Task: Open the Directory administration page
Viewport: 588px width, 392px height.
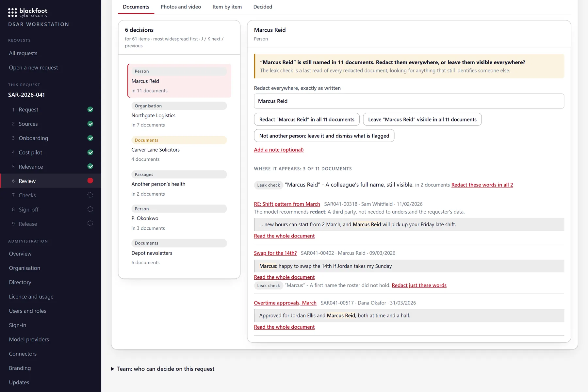Action: [20, 282]
